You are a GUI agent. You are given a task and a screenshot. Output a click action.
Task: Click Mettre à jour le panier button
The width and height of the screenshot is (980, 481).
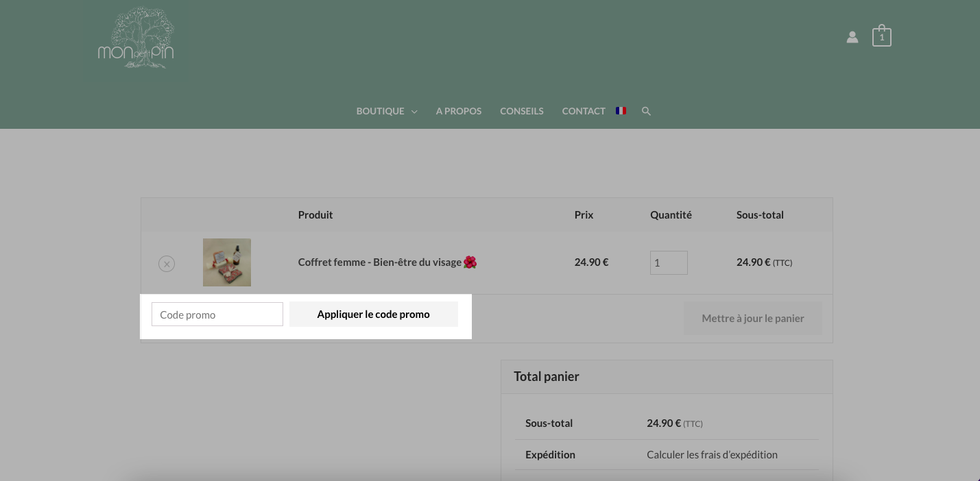click(x=753, y=319)
